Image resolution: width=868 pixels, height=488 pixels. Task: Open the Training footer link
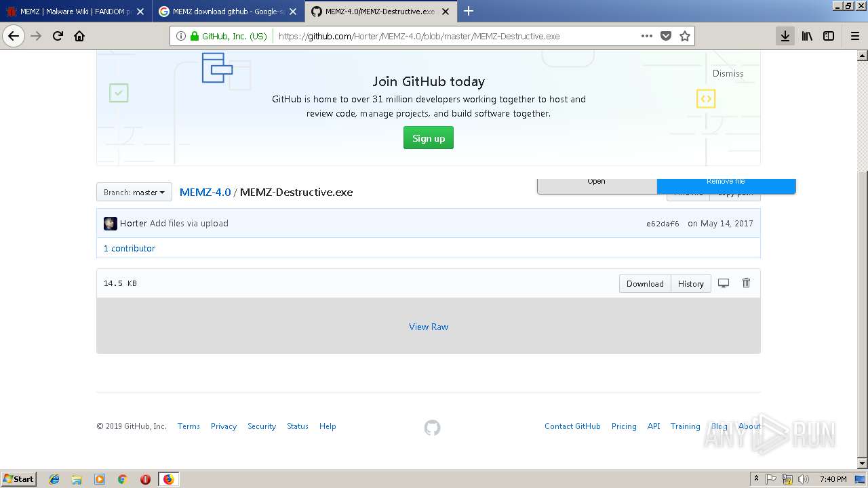point(686,426)
